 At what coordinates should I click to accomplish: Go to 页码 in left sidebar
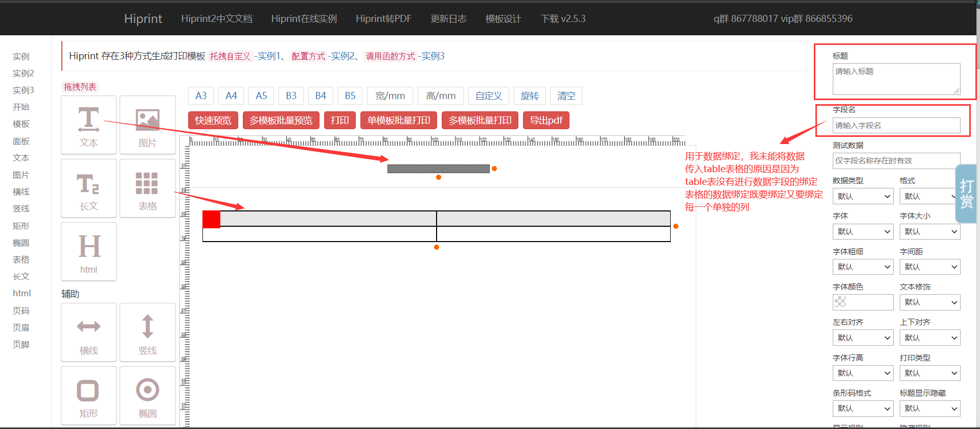21,311
